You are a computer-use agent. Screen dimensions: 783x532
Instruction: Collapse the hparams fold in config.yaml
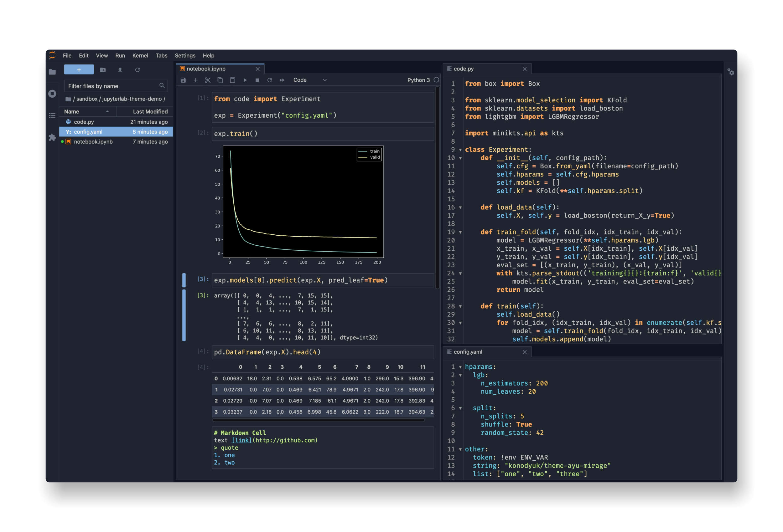pos(460,367)
